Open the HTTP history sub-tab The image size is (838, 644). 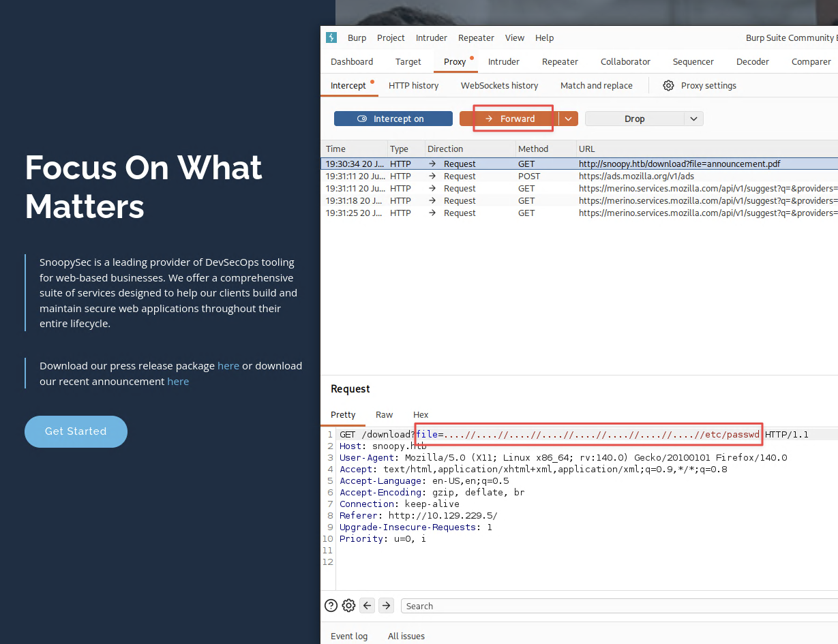[413, 85]
